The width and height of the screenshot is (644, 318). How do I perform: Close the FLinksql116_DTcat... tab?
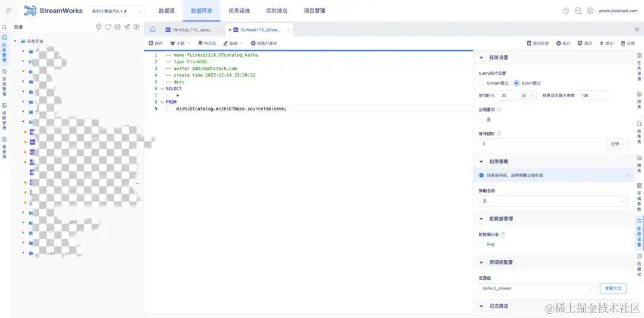(289, 30)
